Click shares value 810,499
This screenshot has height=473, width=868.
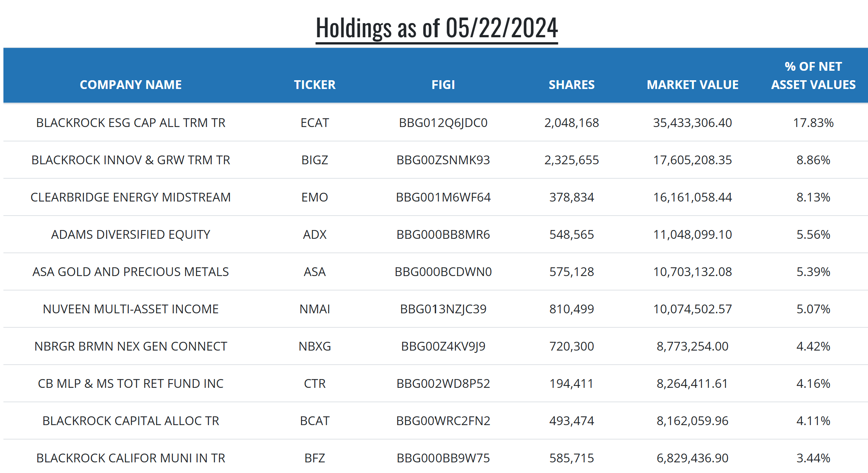click(572, 309)
